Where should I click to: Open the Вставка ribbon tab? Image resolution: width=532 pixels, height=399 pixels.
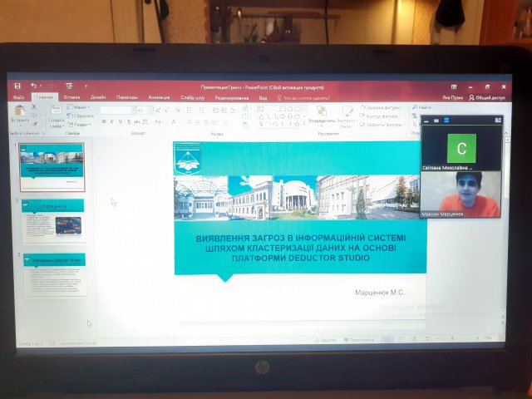pos(71,97)
